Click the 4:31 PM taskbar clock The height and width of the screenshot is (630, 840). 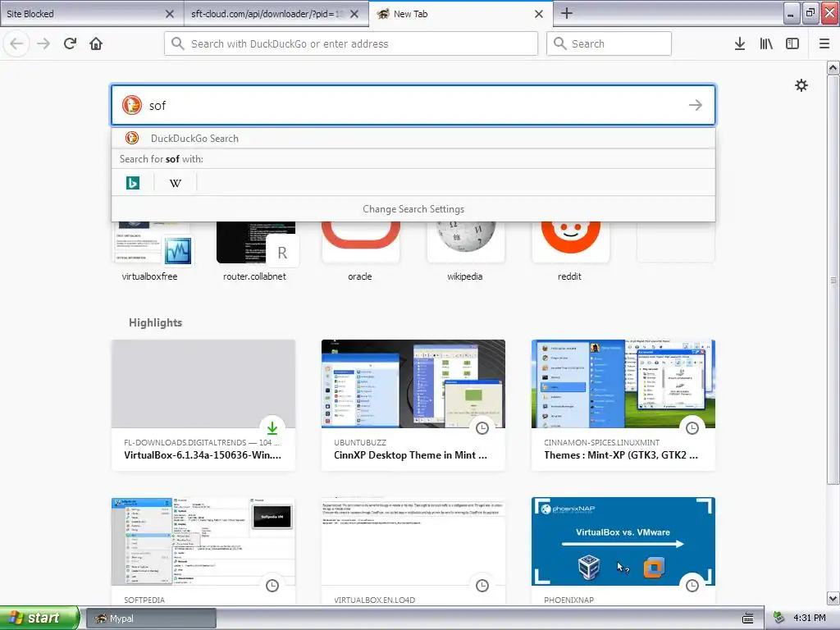click(x=810, y=618)
